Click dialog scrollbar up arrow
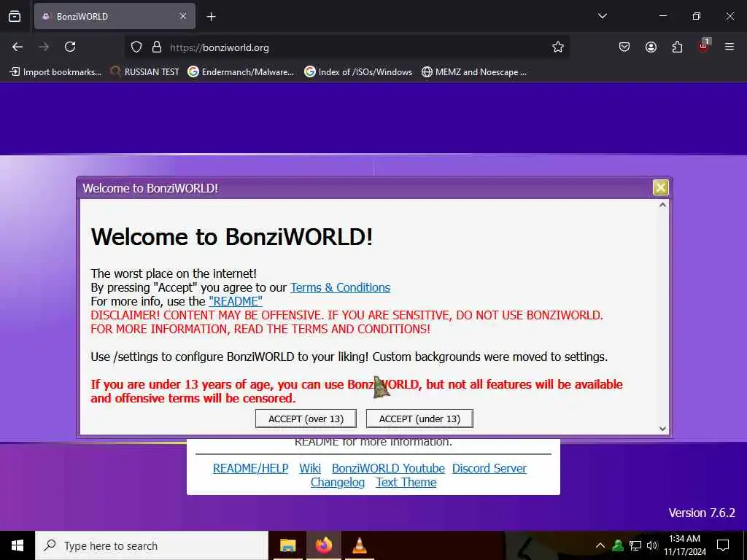The height and width of the screenshot is (560, 747). [x=662, y=205]
